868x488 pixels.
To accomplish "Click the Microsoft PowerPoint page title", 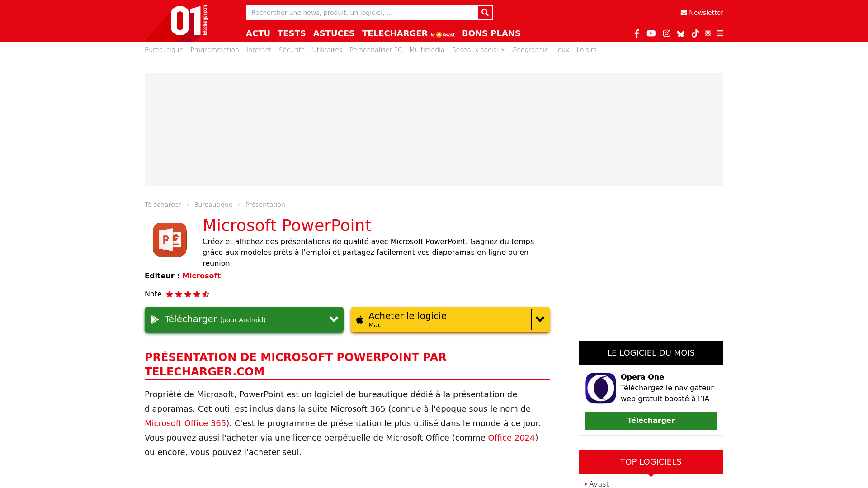I will coord(287,225).
